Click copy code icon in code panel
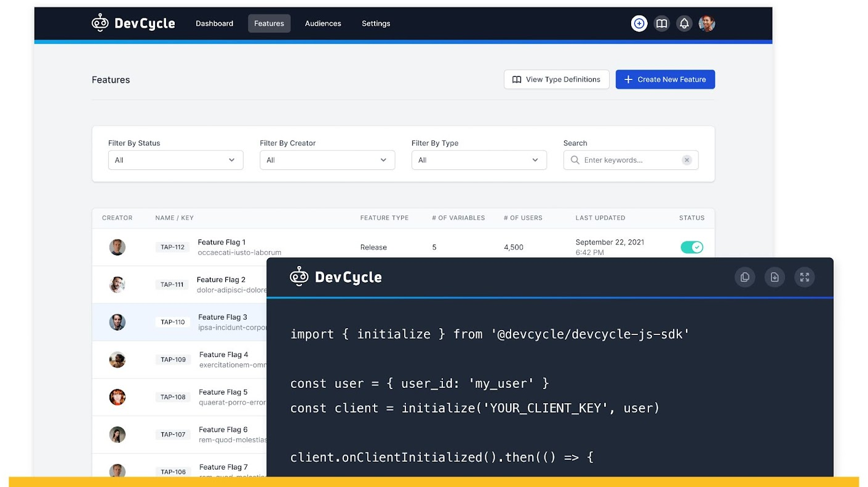Viewport: 868px width, 487px height. [x=744, y=277]
